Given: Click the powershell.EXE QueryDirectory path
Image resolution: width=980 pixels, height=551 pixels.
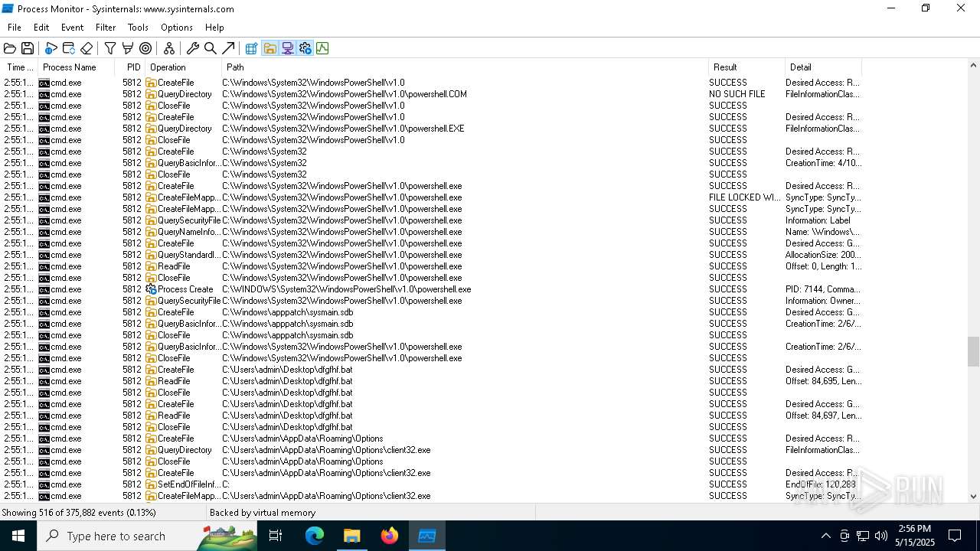Looking at the screenshot, I should pos(343,129).
